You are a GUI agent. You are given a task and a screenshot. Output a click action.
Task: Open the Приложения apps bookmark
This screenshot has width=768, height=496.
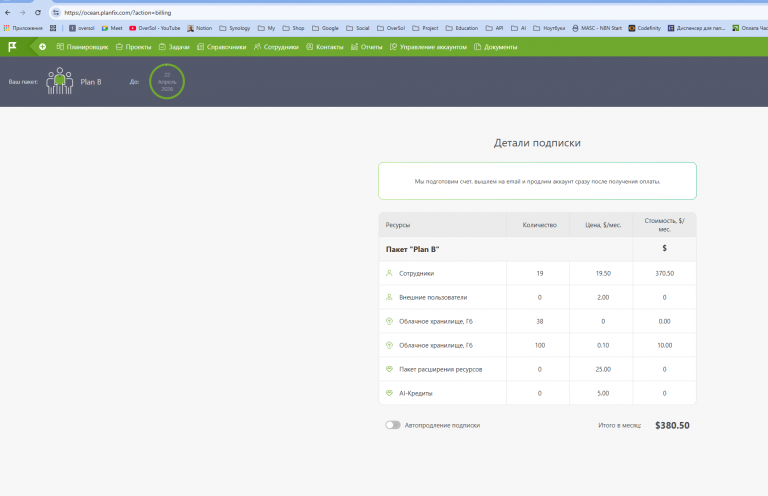pos(23,28)
